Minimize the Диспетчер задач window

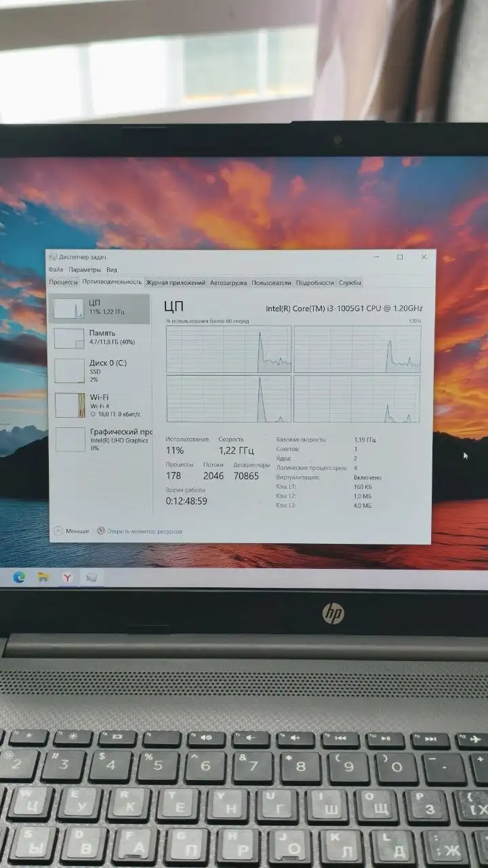(x=376, y=257)
